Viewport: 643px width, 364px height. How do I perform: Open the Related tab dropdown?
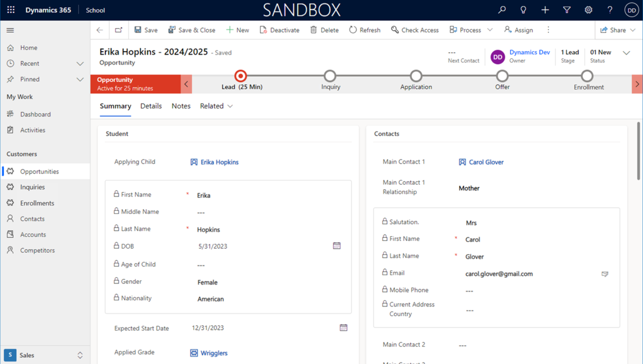coord(216,106)
